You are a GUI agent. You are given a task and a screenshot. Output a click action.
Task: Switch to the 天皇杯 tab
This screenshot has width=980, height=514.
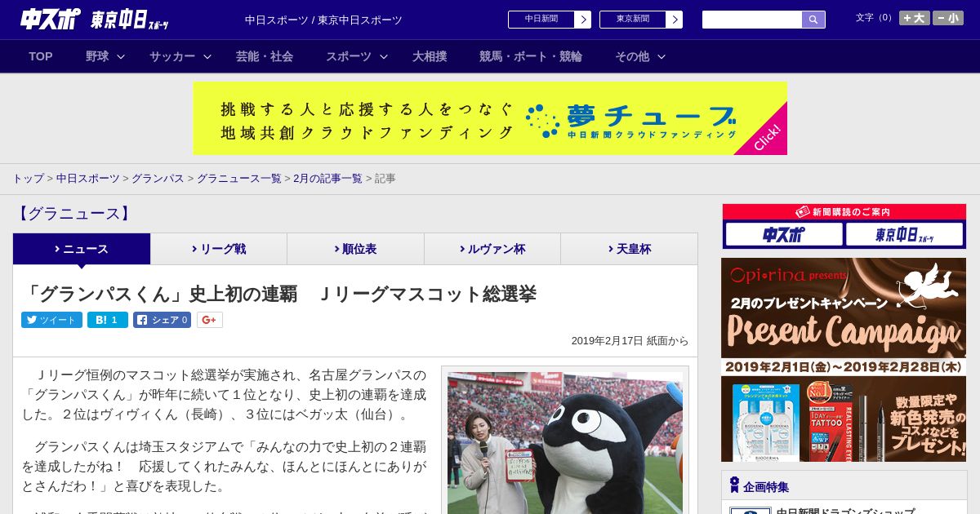[x=629, y=249]
